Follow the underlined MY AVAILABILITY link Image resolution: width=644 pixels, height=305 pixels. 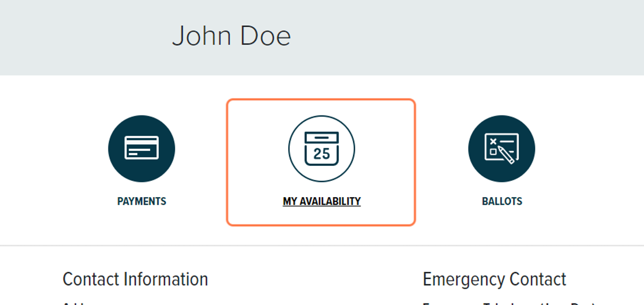point(321,202)
